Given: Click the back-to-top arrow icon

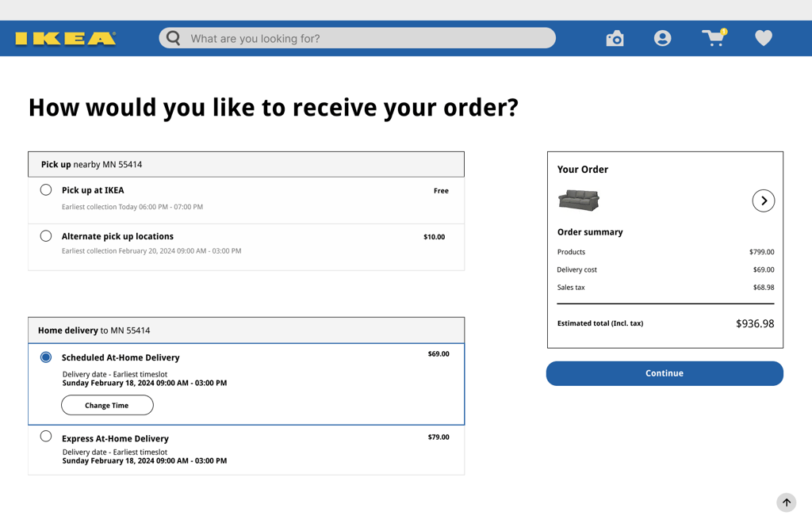Looking at the screenshot, I should click(786, 502).
